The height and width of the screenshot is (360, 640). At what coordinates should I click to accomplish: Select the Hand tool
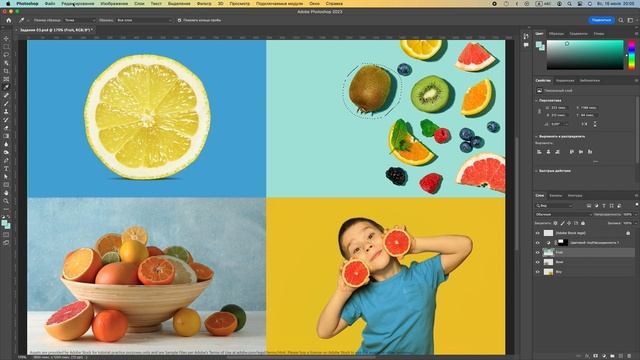tap(6, 193)
